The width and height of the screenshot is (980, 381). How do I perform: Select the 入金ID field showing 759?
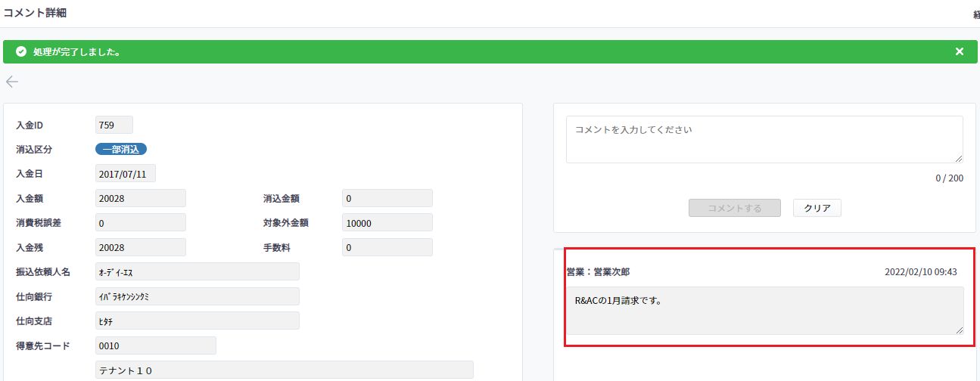click(x=114, y=125)
